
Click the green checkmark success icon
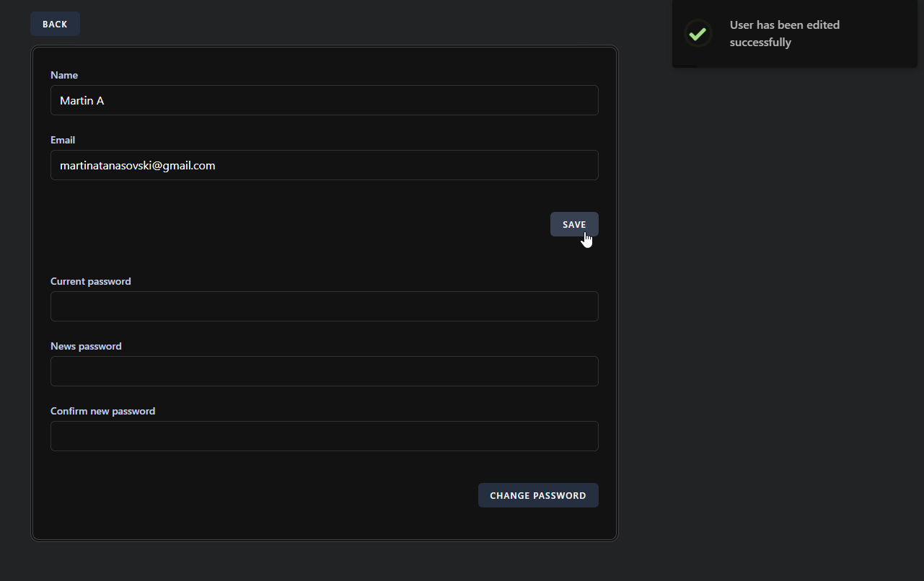[x=697, y=34]
